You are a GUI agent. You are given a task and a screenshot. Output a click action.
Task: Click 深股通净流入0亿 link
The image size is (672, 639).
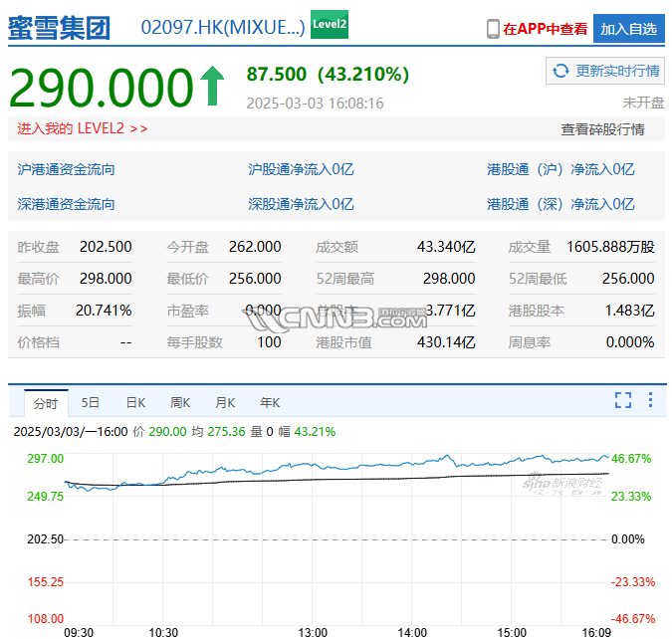[x=301, y=204]
